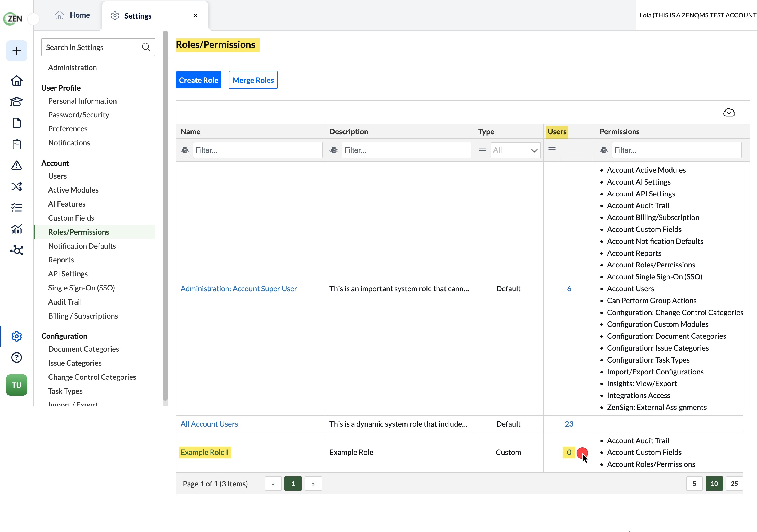Open the Example Role I link

pos(204,452)
